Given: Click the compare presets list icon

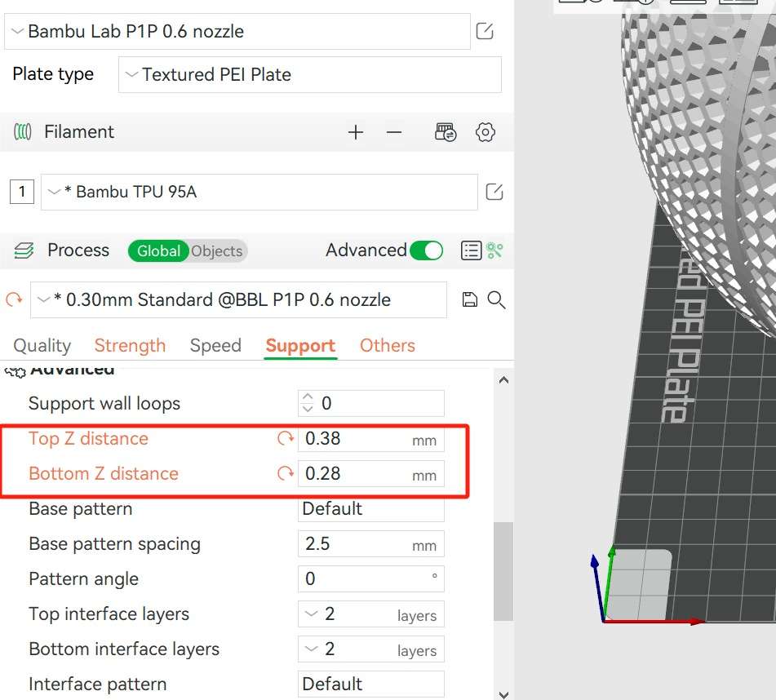Looking at the screenshot, I should [x=471, y=250].
